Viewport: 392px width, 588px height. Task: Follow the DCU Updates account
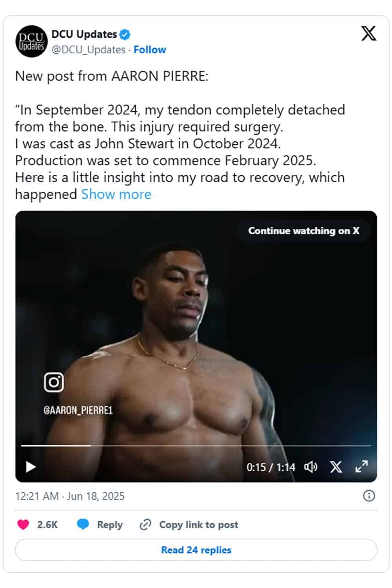(150, 50)
